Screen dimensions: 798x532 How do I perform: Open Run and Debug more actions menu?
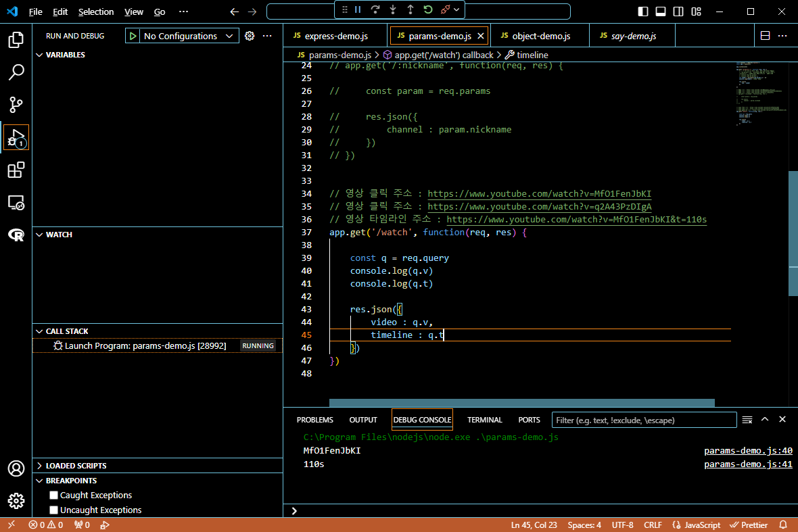coord(267,36)
